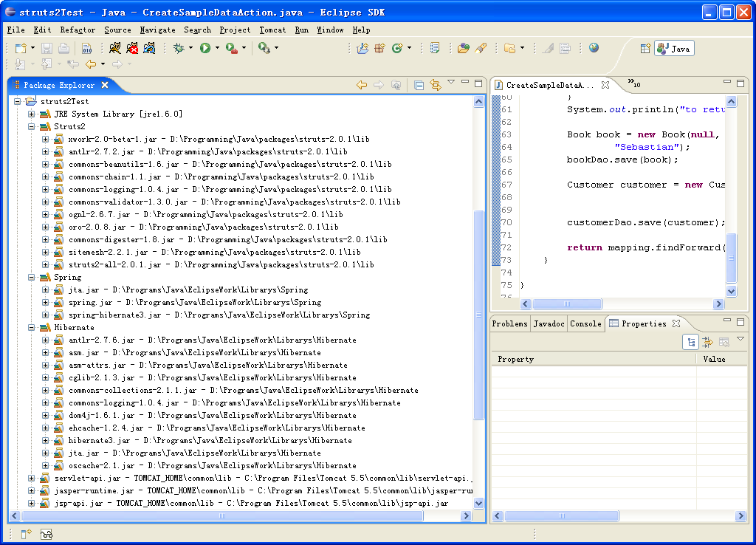Click the Restore Default Value properties icon
The width and height of the screenshot is (756, 545).
pyautogui.click(x=724, y=342)
